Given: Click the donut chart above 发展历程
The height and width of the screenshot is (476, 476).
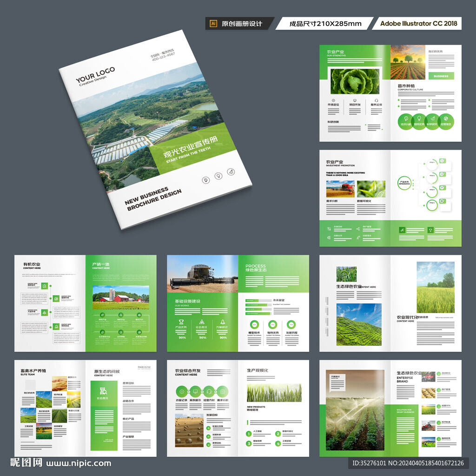Looking at the screenshot, I should point(291,324).
